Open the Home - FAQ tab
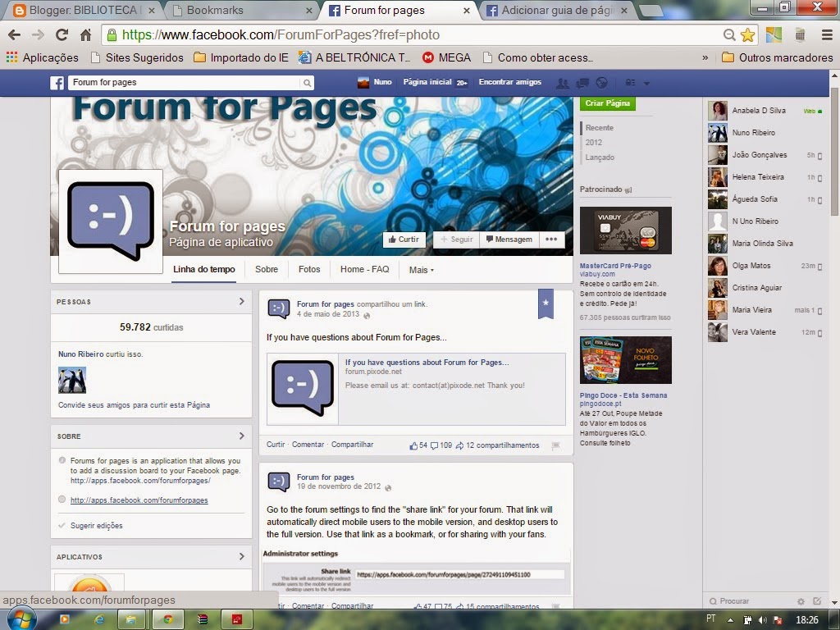This screenshot has width=840, height=630. pos(365,269)
